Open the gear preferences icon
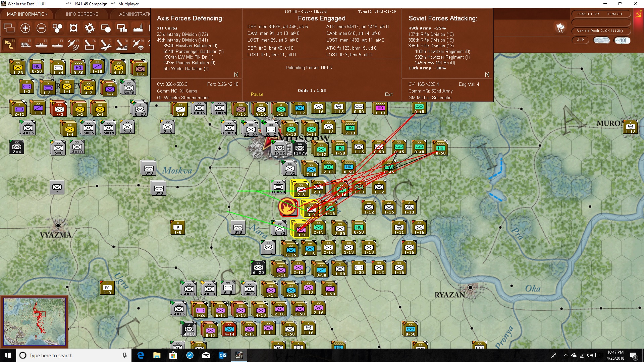The image size is (644, 362). pos(90,28)
